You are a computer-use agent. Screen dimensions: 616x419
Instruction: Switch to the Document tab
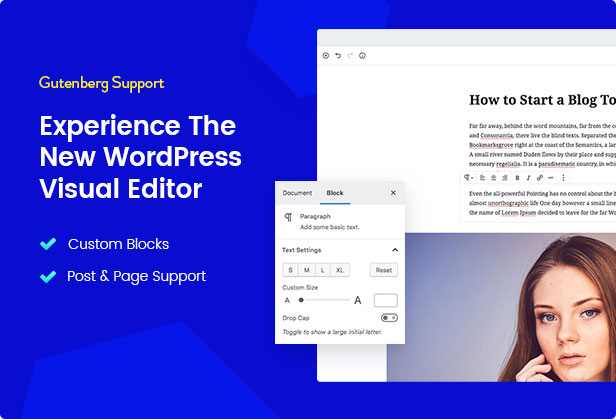(x=297, y=192)
